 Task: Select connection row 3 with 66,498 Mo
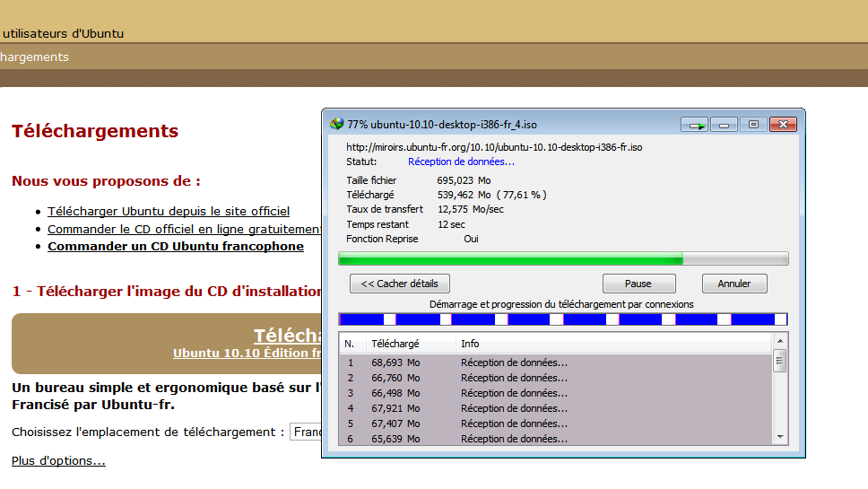[x=555, y=393]
